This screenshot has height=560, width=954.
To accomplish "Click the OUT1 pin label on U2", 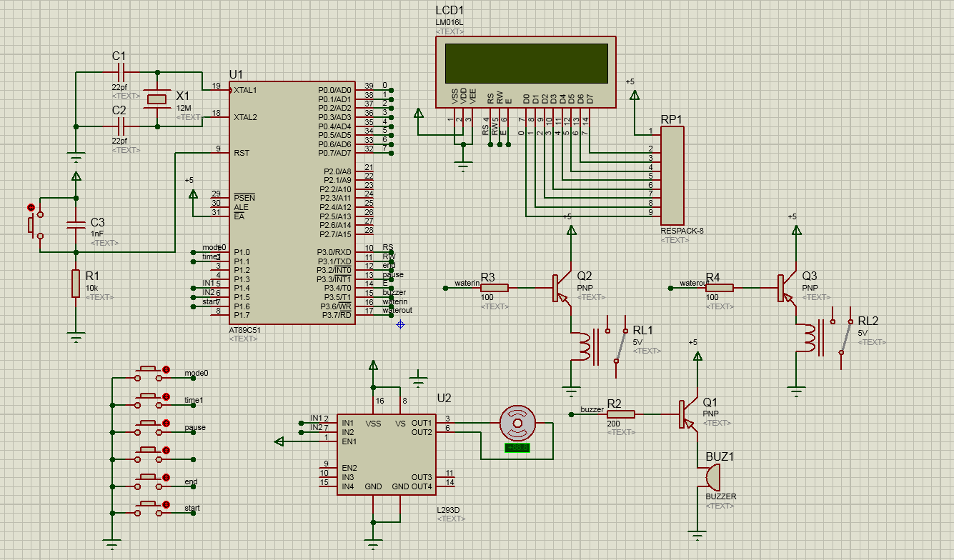I will click(x=422, y=423).
